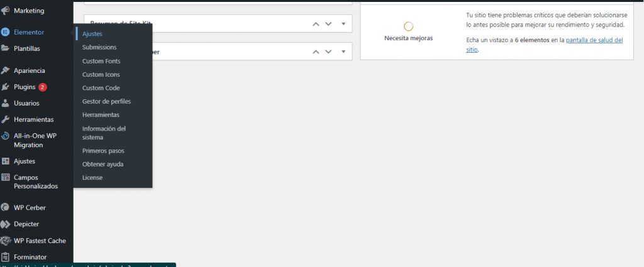
Task: Click the WP Cerber icon
Action: (5, 207)
